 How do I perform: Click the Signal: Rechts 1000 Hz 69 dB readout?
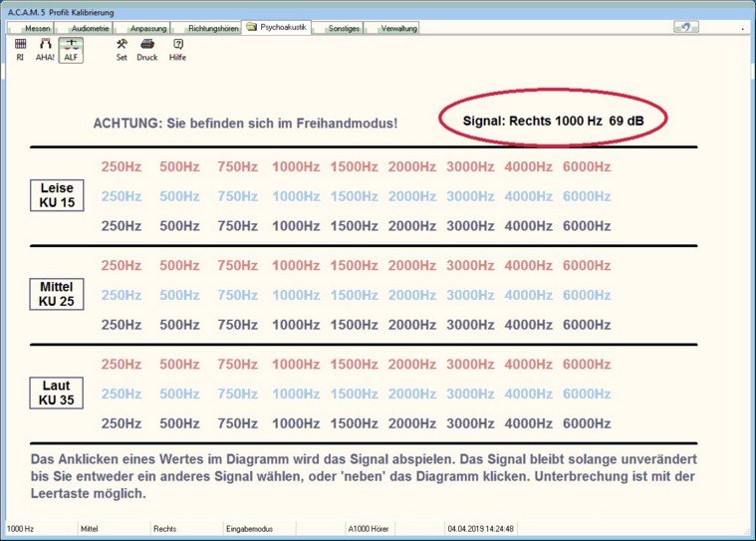[x=553, y=121]
